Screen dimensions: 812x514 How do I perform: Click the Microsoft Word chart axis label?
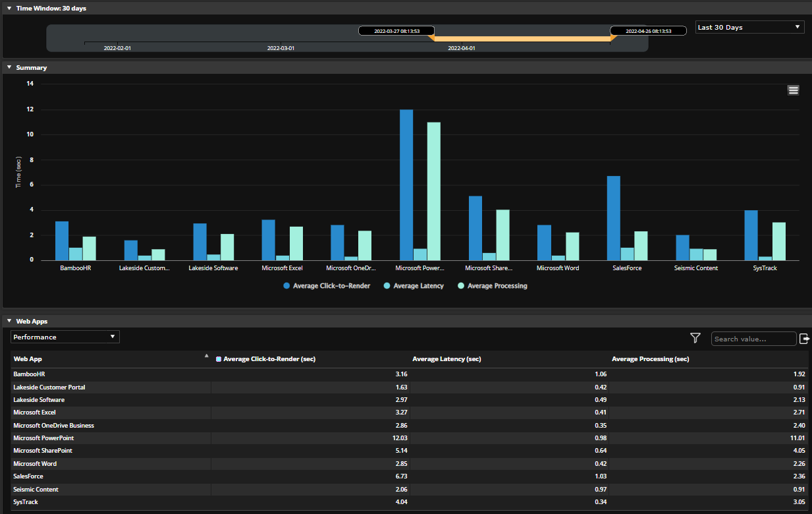click(558, 268)
